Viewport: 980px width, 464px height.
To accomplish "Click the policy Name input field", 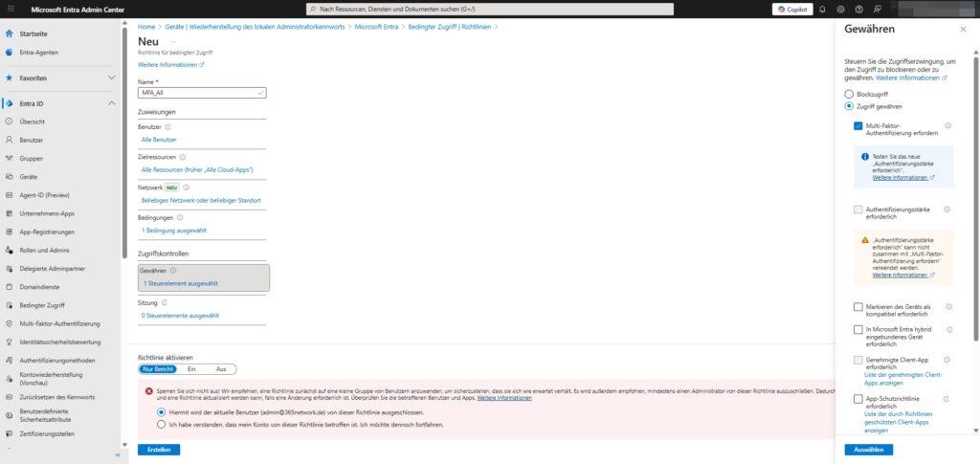I will pyautogui.click(x=202, y=93).
